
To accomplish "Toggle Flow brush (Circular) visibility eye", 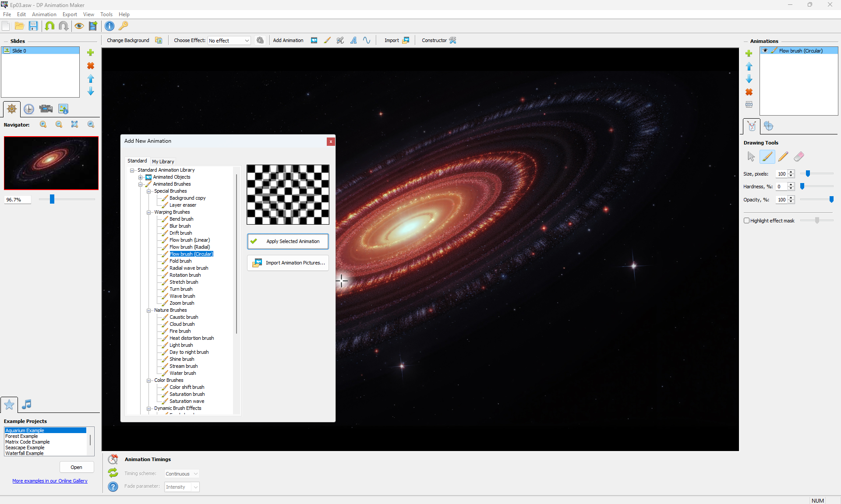I will (x=765, y=51).
